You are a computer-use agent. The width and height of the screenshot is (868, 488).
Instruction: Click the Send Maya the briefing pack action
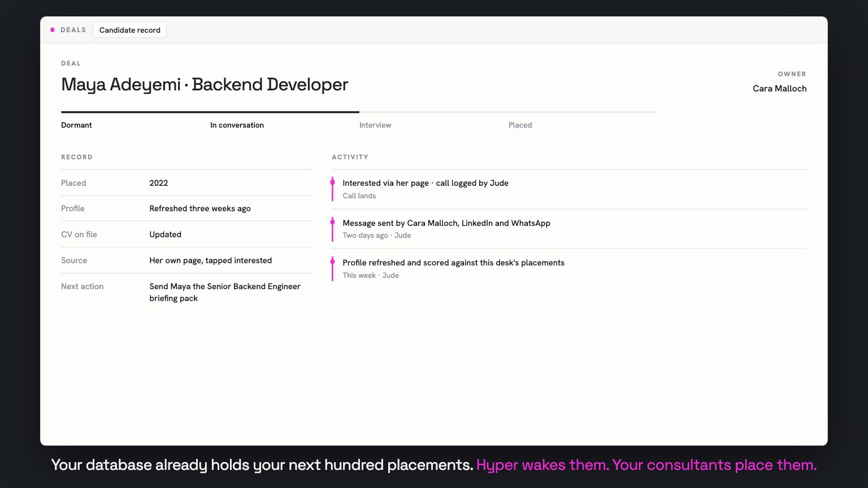[225, 292]
